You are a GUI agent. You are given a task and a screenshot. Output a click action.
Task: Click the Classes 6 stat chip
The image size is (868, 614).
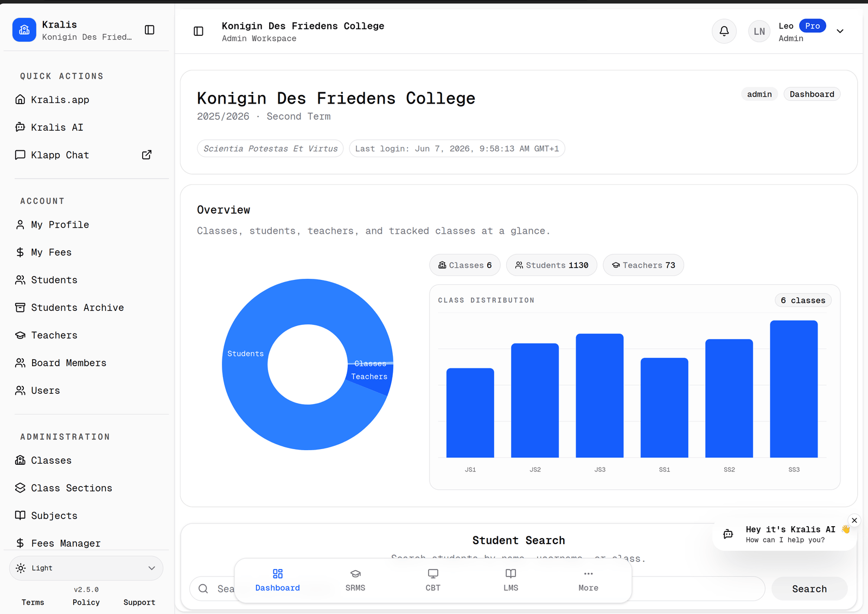[465, 265]
